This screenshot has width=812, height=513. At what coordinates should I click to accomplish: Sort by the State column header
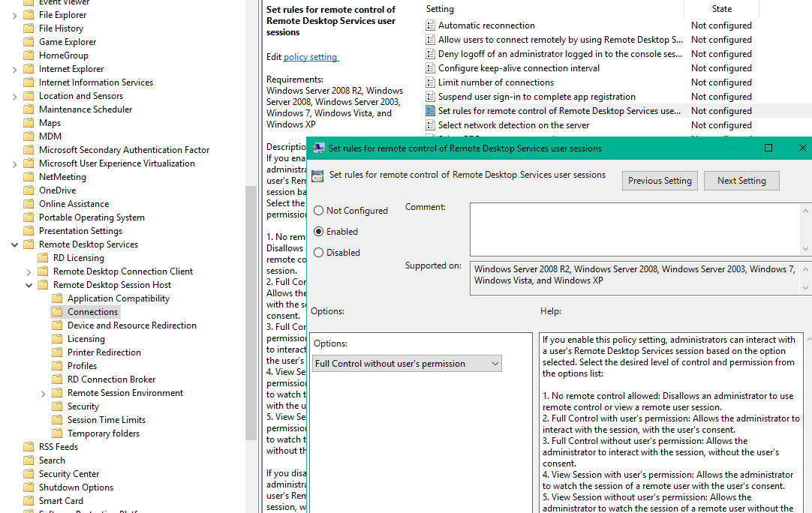[722, 9]
